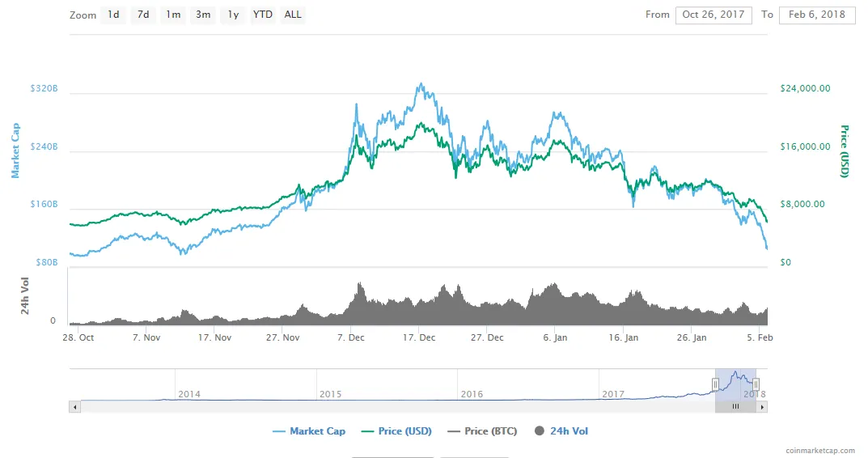Click the $320B market cap axis label
This screenshot has height=458, width=868.
[x=44, y=89]
